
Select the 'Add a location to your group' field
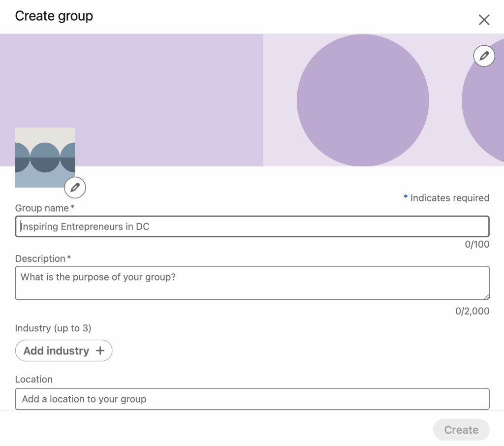click(x=252, y=399)
